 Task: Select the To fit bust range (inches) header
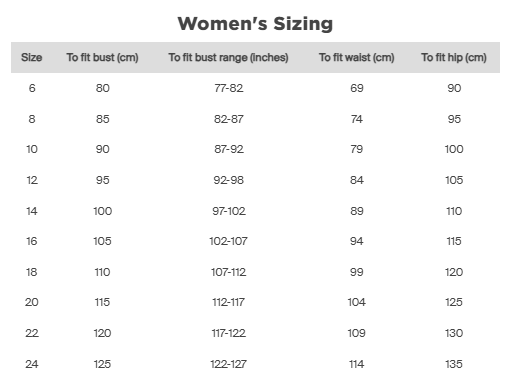[x=228, y=57]
